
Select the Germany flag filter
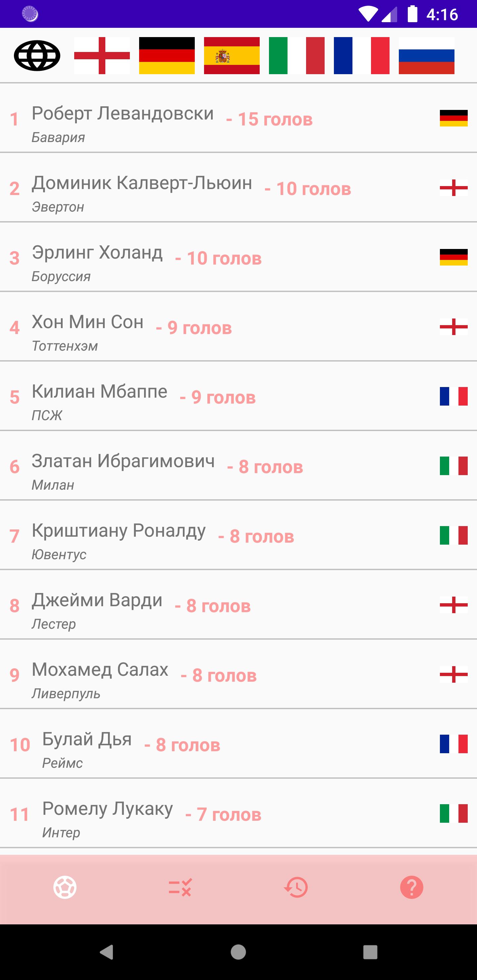(167, 56)
